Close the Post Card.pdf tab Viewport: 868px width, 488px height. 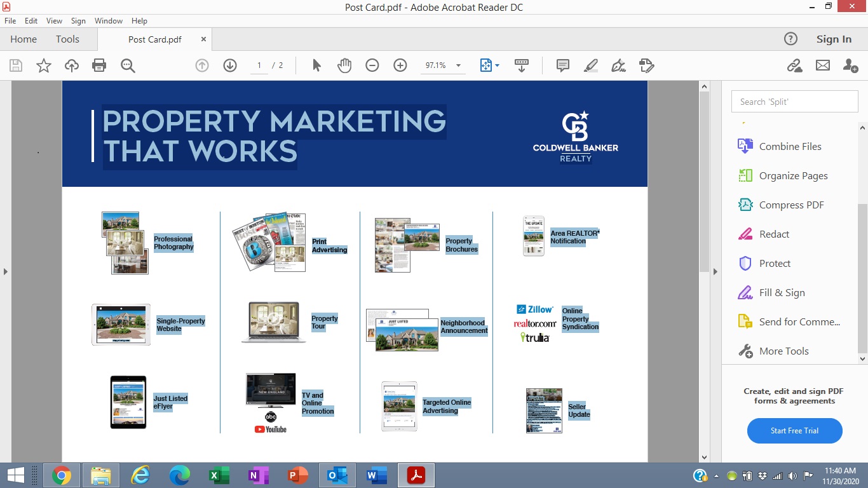tap(203, 39)
